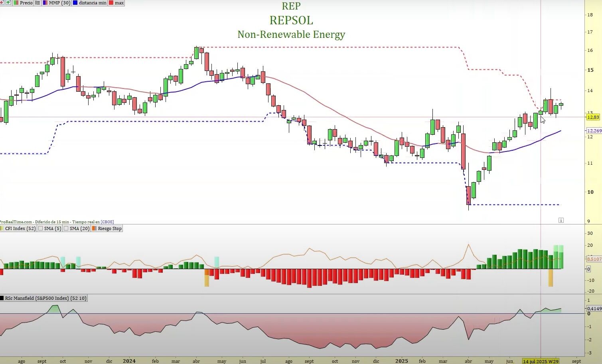Click the 8,5107 CFI value tag
This screenshot has height=364, width=602.
pyautogui.click(x=594, y=259)
